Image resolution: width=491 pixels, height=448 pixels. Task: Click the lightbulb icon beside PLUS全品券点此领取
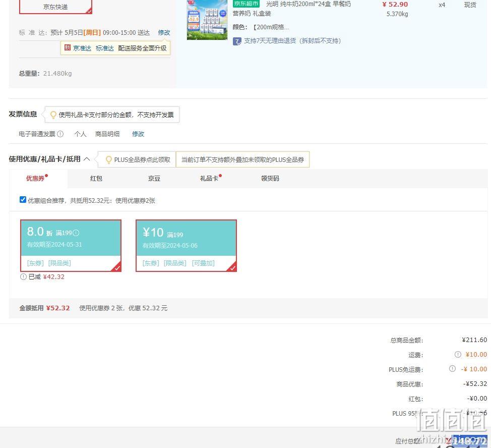(109, 160)
